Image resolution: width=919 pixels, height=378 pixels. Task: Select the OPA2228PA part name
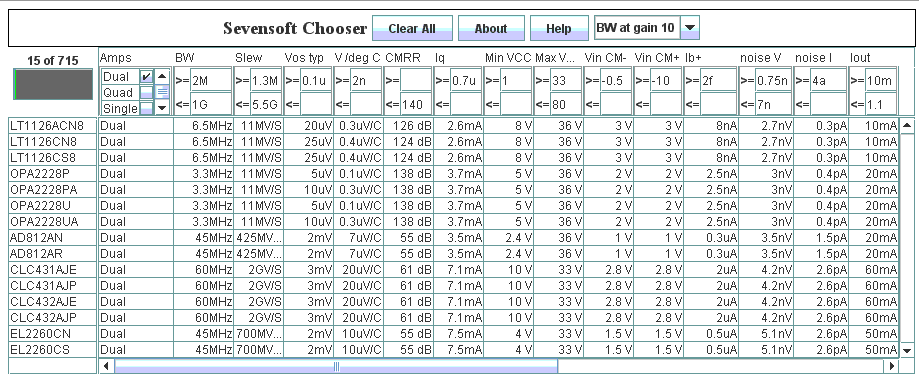point(43,189)
